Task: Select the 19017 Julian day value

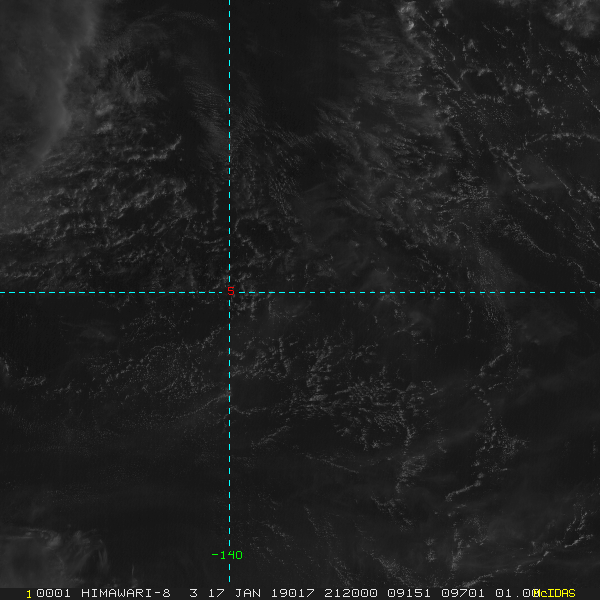Action: click(x=293, y=593)
